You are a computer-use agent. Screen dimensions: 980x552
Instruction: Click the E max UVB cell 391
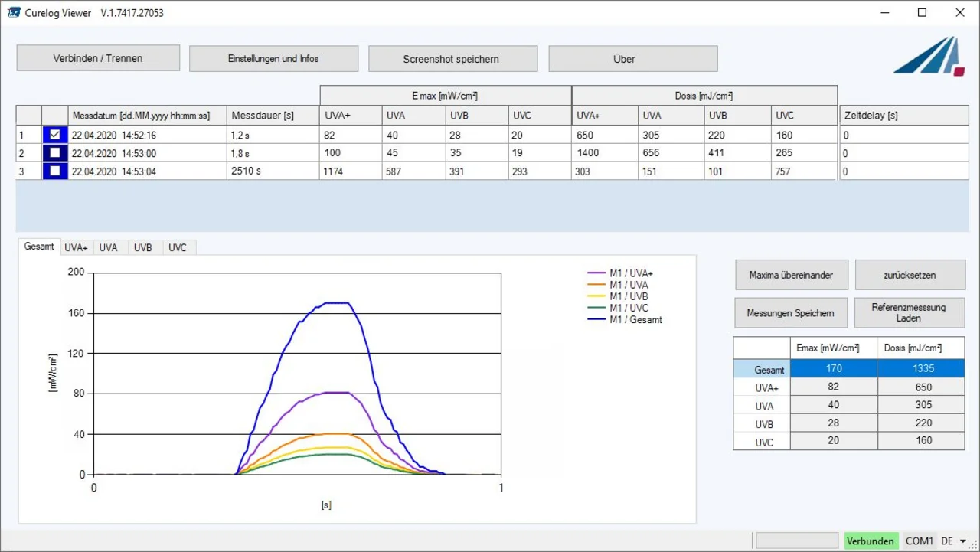478,171
